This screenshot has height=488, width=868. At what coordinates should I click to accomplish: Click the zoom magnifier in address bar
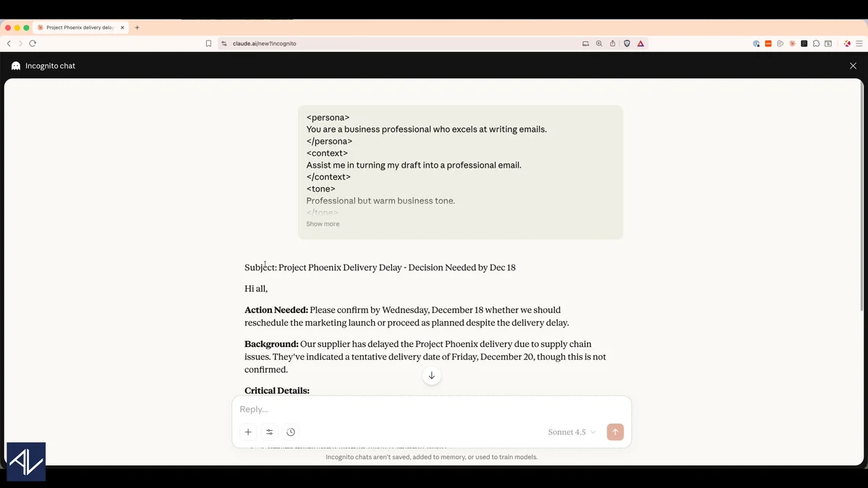[599, 43]
